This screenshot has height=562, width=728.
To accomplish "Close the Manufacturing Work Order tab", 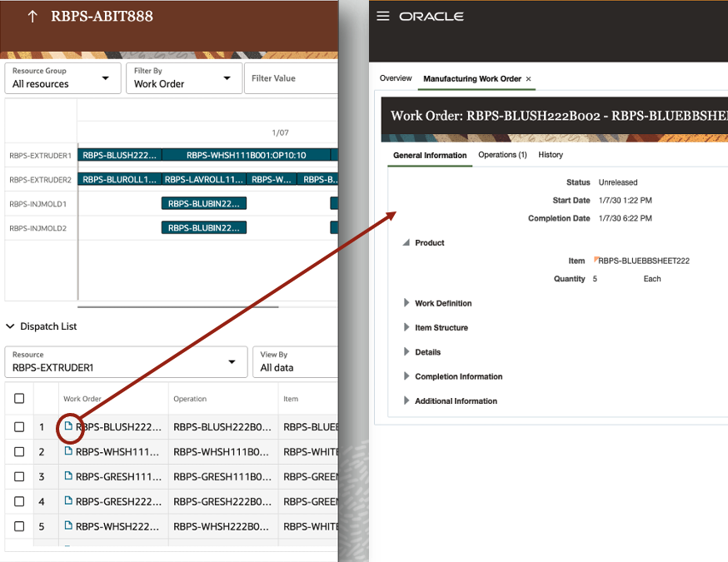I will pos(528,79).
